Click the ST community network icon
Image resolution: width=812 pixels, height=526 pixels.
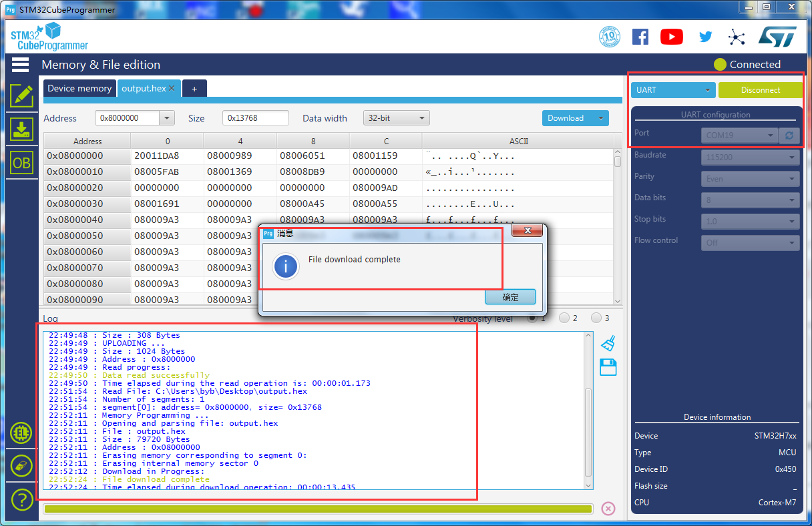pos(736,37)
